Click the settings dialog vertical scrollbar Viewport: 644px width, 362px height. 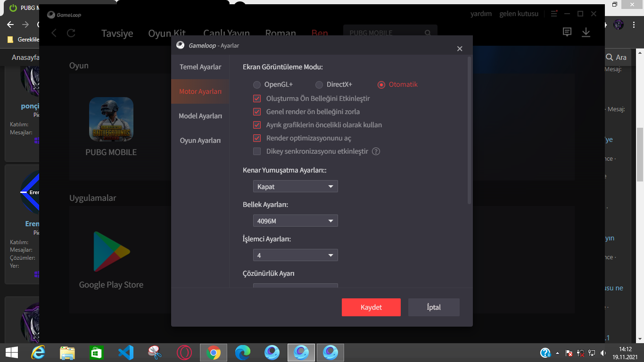(x=469, y=131)
